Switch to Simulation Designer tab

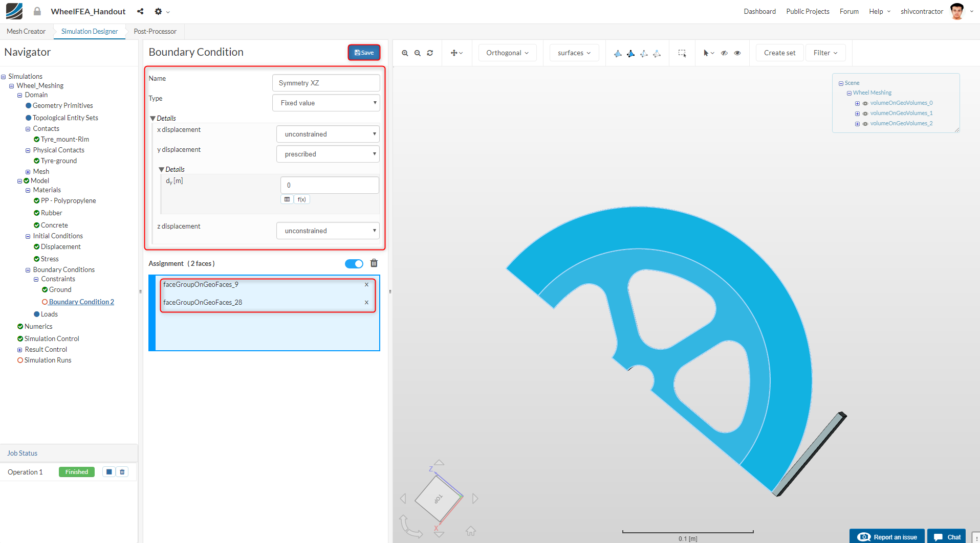tap(90, 31)
